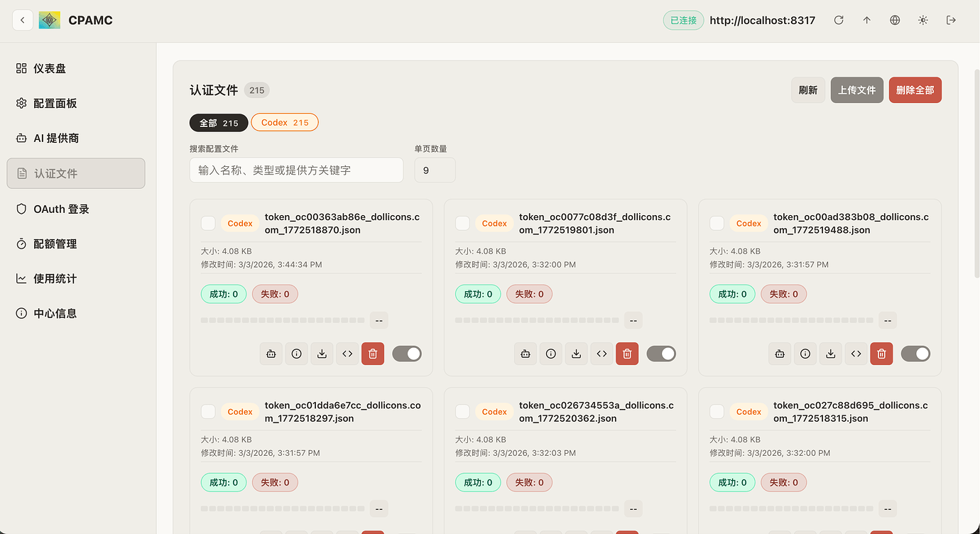Check the box for token_oc00363ab86e file

(x=208, y=223)
